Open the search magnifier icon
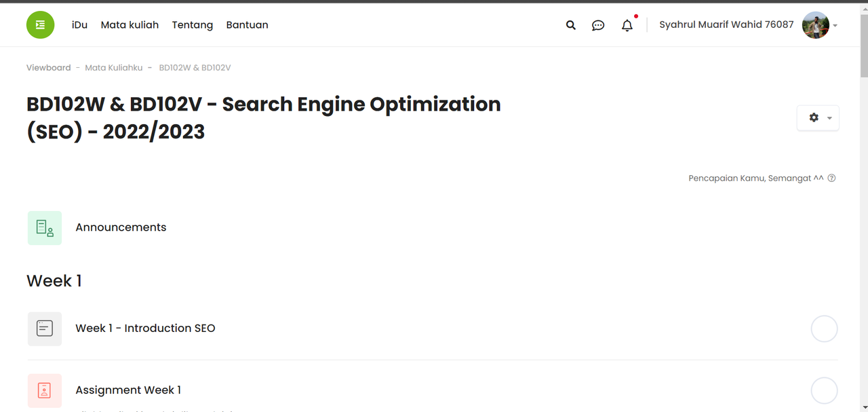The width and height of the screenshot is (868, 412). 571,25
